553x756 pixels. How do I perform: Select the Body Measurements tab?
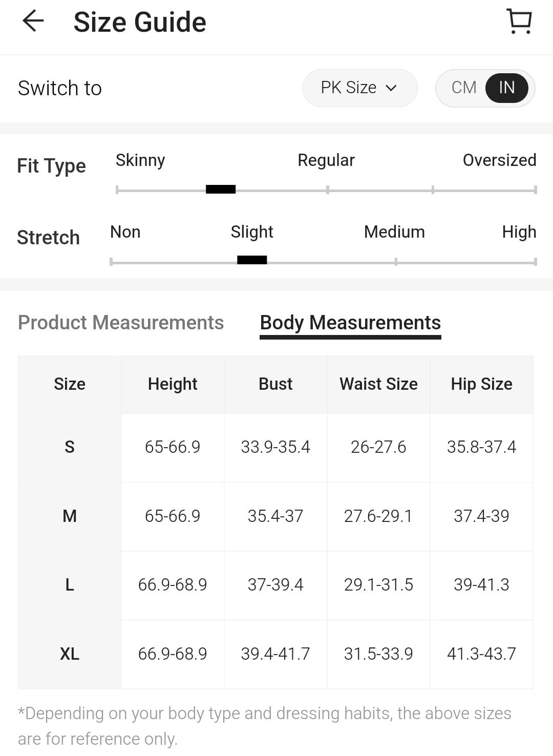350,323
